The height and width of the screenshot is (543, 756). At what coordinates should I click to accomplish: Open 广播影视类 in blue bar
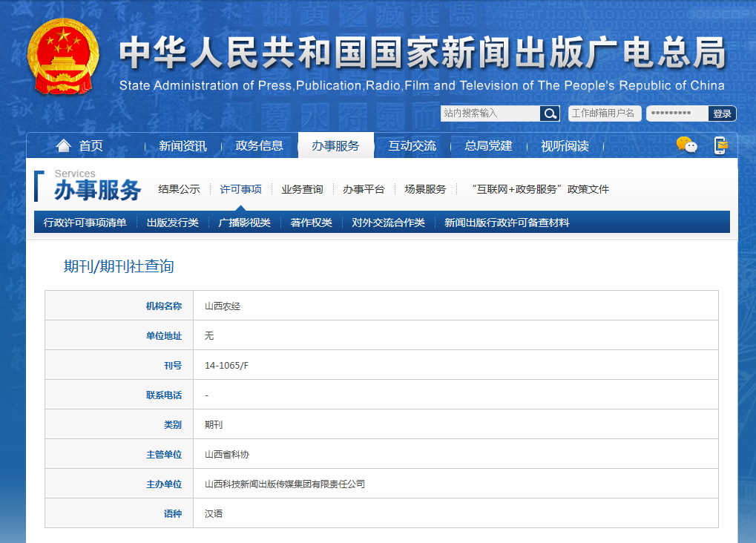[x=244, y=223]
